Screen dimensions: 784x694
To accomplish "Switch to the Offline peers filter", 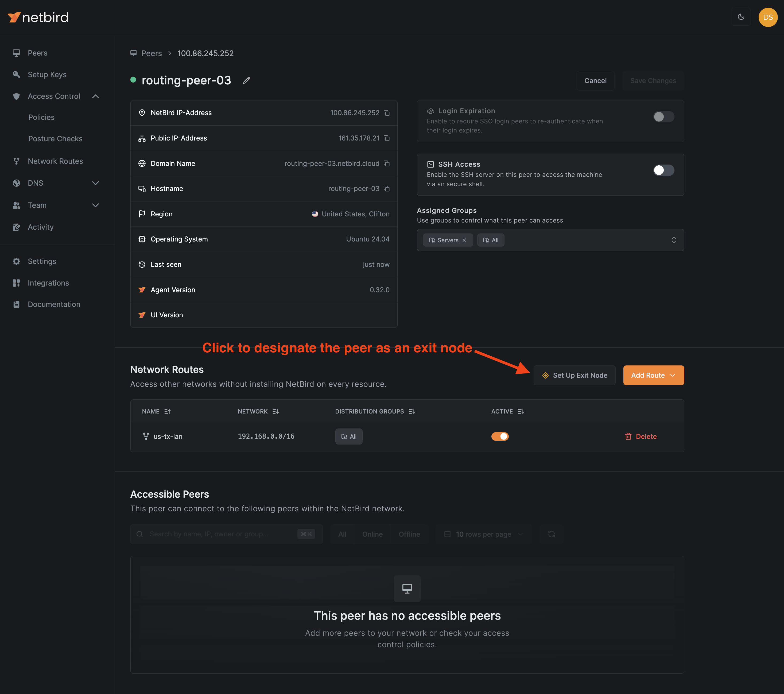I will (x=409, y=534).
